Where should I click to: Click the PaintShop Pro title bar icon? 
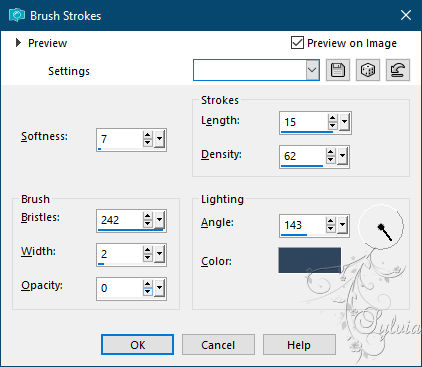tap(17, 15)
